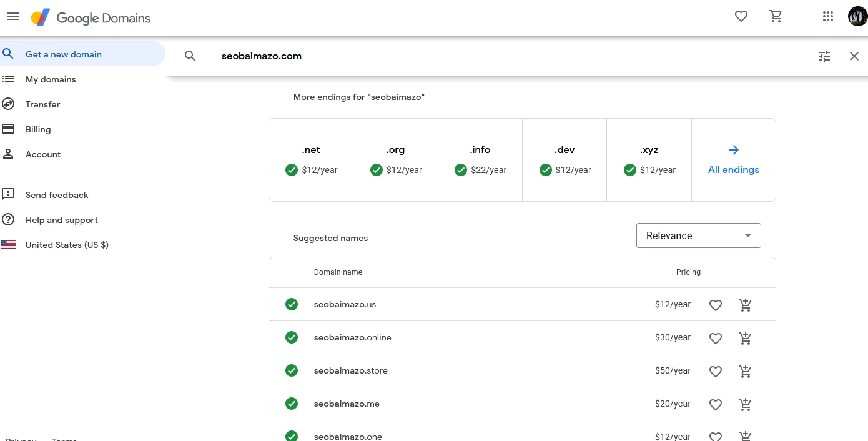Click green checkmark under .info ending
This screenshot has height=441, width=868.
pyautogui.click(x=461, y=170)
